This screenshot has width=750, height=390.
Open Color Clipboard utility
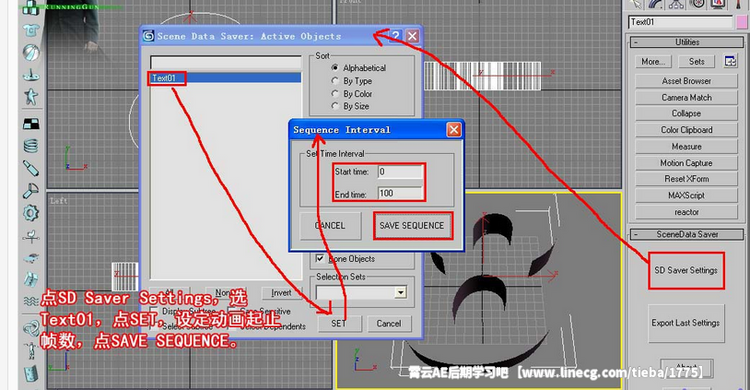click(686, 130)
